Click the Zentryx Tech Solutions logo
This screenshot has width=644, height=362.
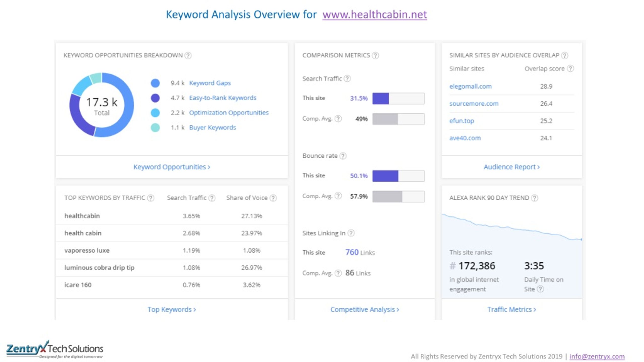click(55, 349)
